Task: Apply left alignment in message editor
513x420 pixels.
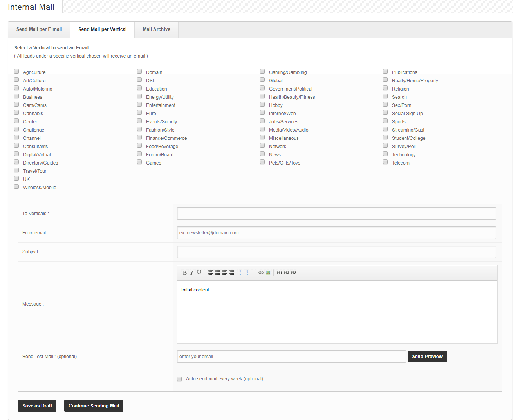Action: click(x=224, y=273)
